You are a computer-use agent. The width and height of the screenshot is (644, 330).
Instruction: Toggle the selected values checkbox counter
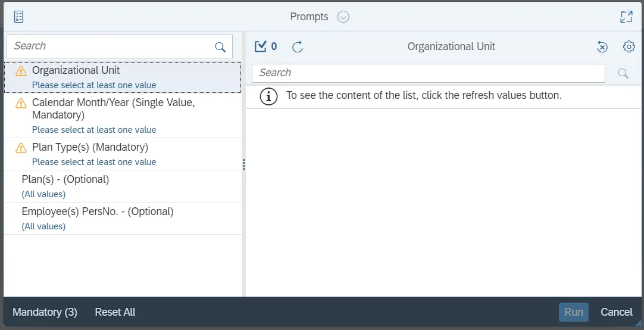point(265,46)
